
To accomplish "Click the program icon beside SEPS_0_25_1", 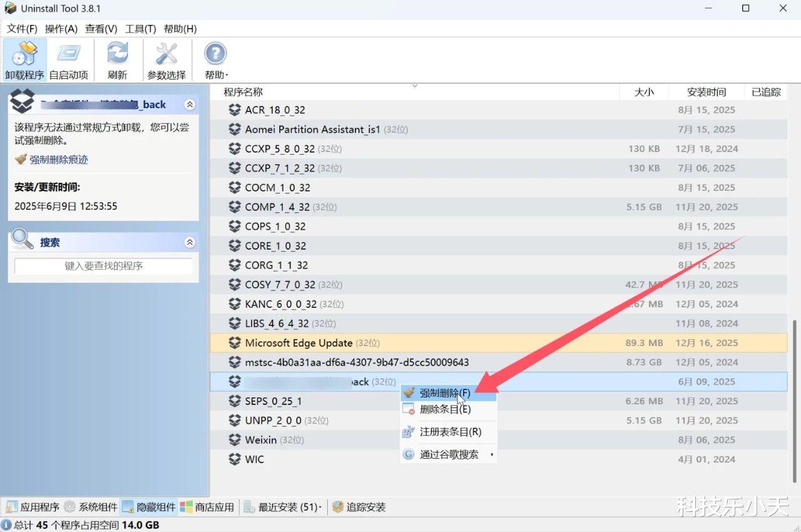I will pyautogui.click(x=235, y=401).
